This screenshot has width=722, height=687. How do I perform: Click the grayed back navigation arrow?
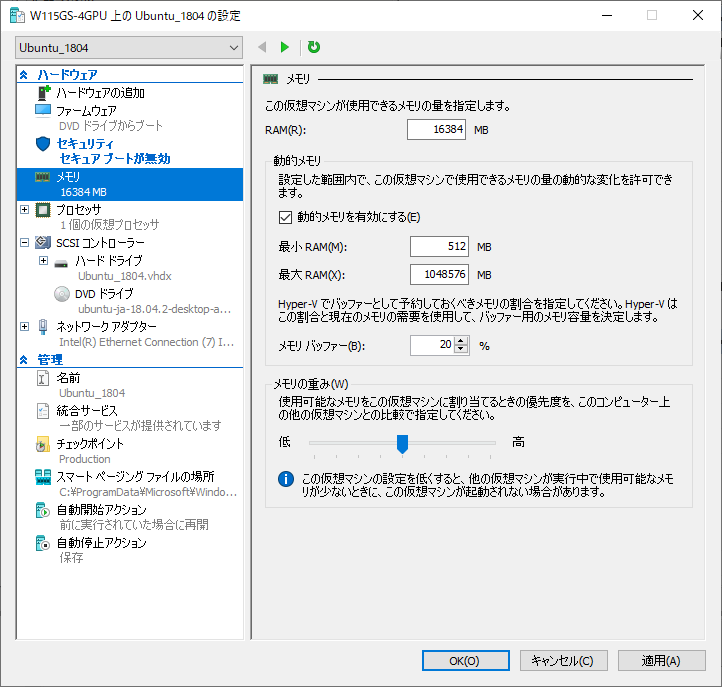pyautogui.click(x=262, y=47)
